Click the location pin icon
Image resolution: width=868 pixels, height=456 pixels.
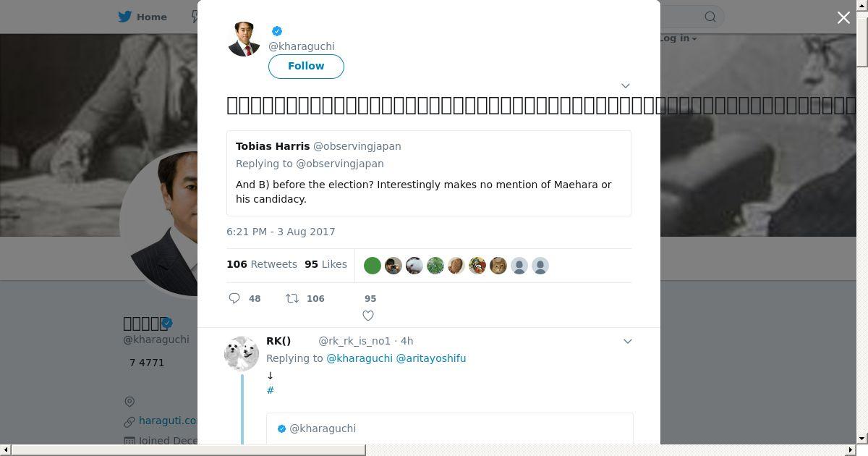pos(129,402)
